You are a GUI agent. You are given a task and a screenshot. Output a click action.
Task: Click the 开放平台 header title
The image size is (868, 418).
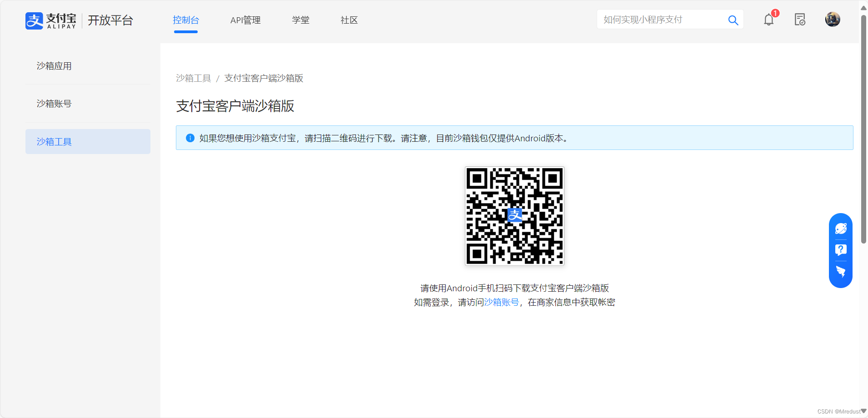pos(110,20)
